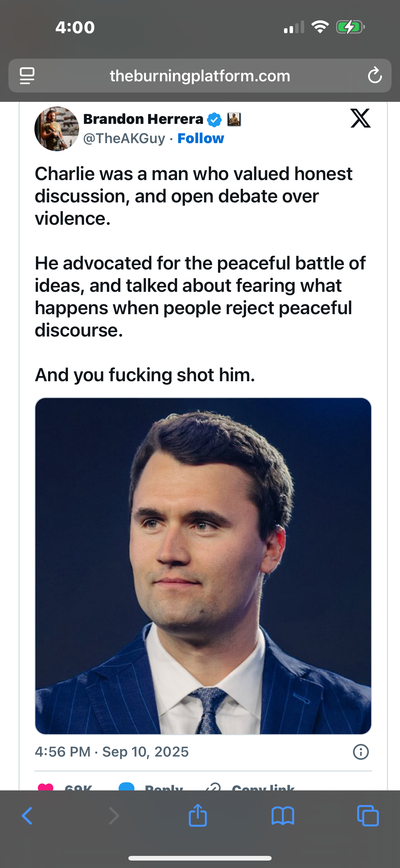400x868 pixels.
Task: Go back with Safari's back arrow
Action: click(x=27, y=816)
